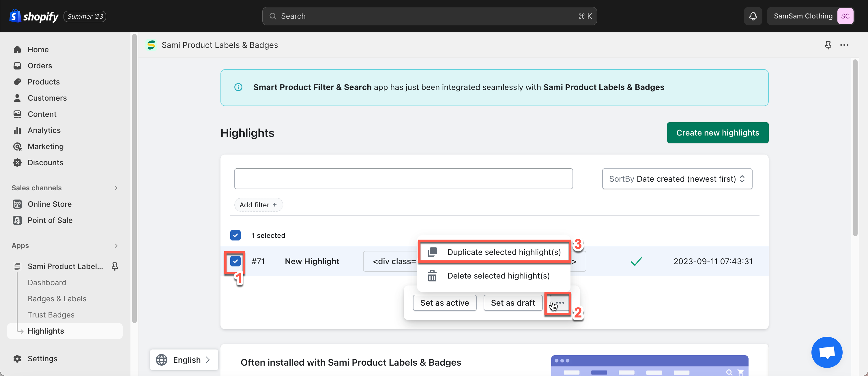Open the SamSam Clothing account menu
Viewport: 868px width, 376px height.
pos(810,16)
